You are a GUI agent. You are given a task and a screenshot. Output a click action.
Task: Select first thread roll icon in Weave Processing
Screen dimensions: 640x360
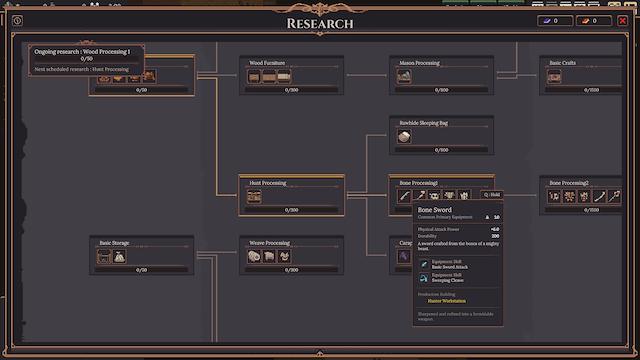coord(254,256)
